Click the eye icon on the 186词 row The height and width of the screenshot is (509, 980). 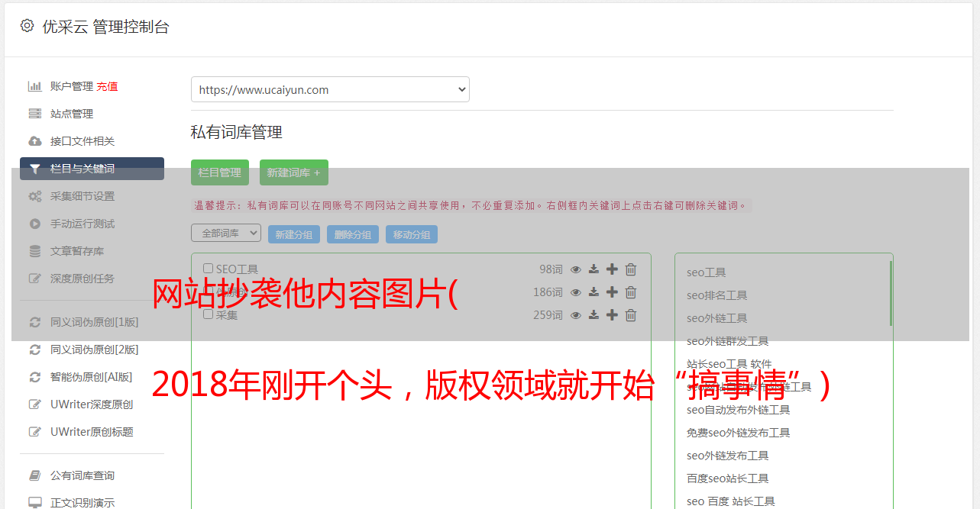[576, 292]
